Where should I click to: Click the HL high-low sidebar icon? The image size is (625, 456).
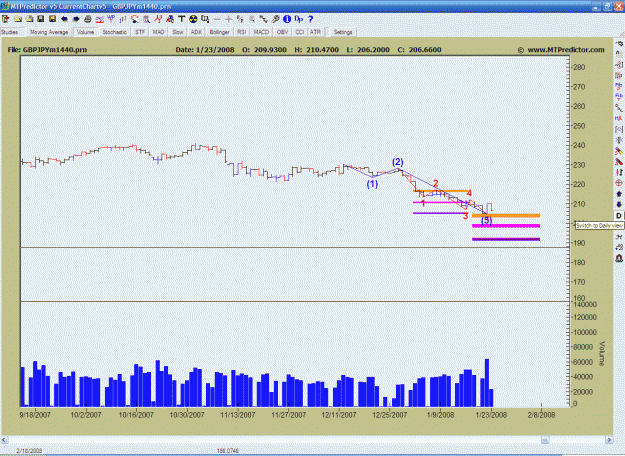coord(619,118)
